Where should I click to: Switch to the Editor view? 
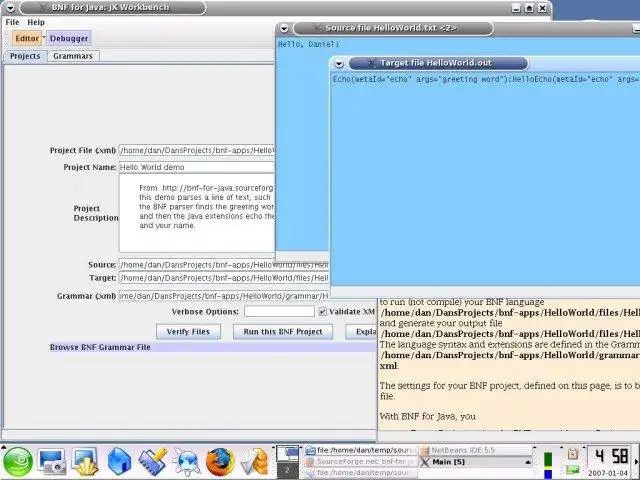pos(27,38)
